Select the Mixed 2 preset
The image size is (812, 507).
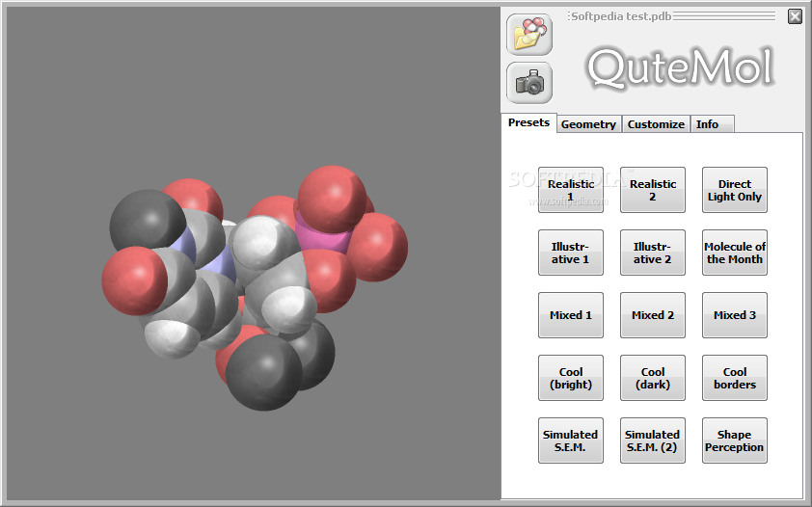click(653, 315)
